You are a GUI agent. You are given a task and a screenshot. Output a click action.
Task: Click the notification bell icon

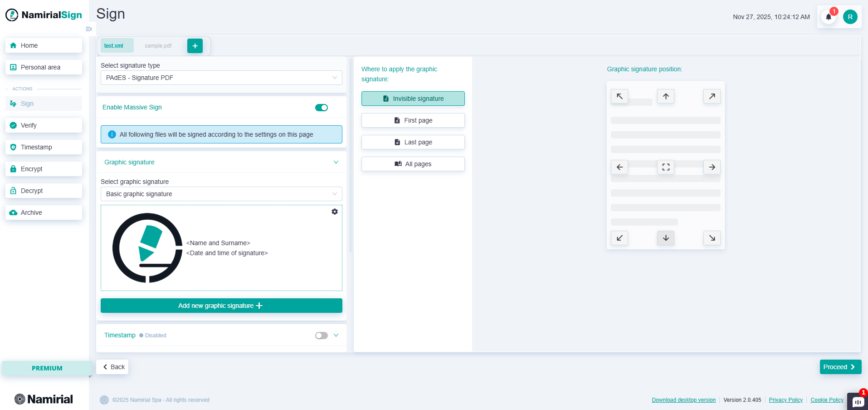829,17
